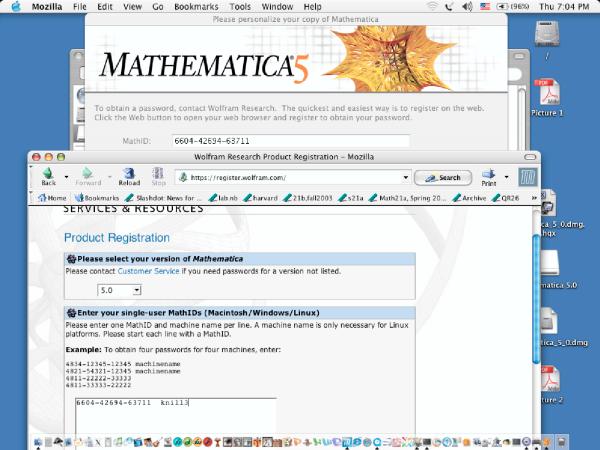
Task: Open the Print button dropdown arrow
Action: click(x=506, y=177)
